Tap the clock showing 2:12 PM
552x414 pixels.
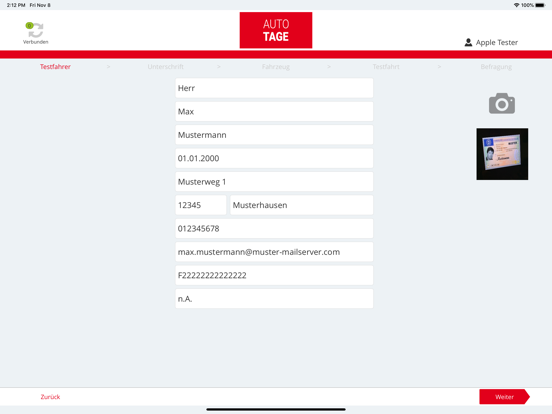(x=16, y=5)
